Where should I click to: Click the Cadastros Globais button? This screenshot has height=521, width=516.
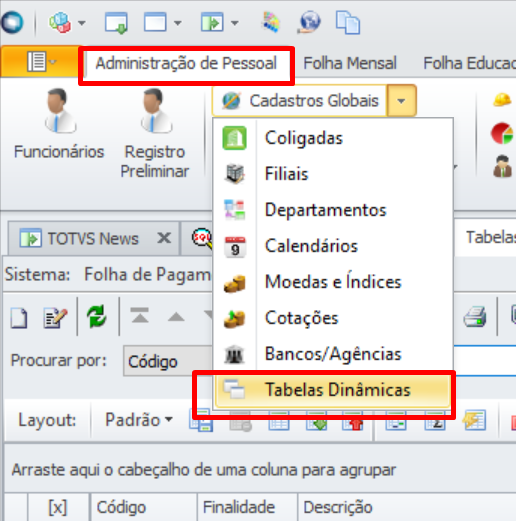pos(299,101)
